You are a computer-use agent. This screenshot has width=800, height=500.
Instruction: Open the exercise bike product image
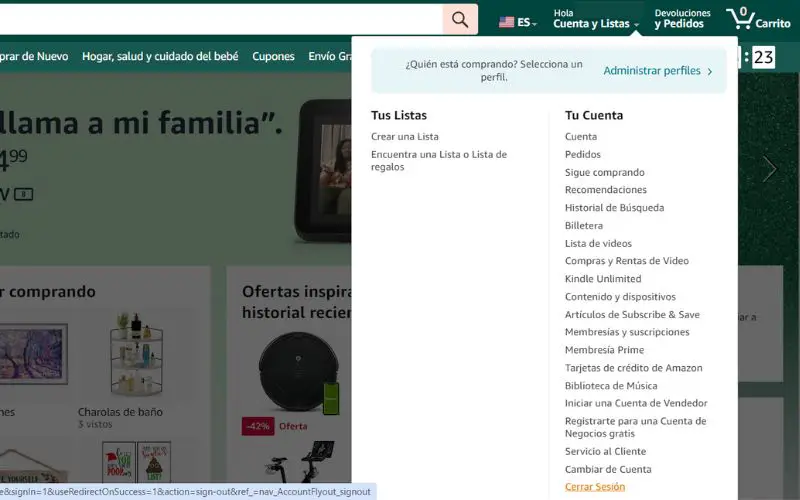tap(300, 462)
